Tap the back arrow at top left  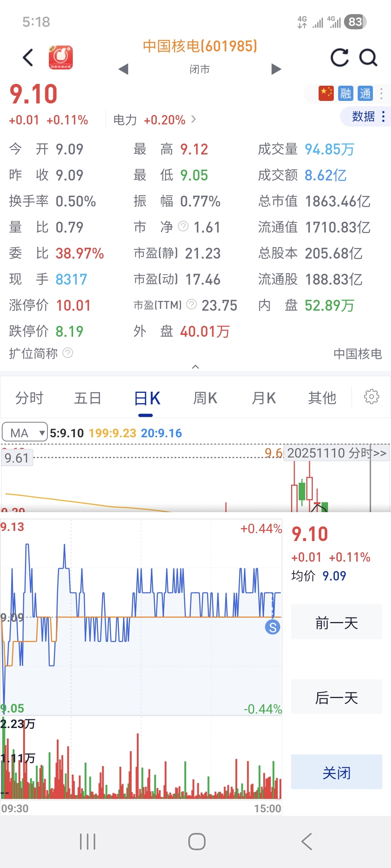click(x=28, y=58)
